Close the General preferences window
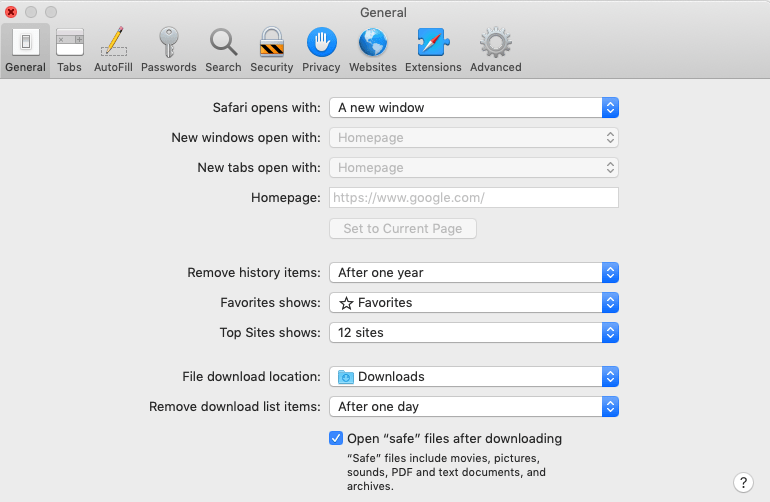The image size is (770, 502). click(x=11, y=12)
